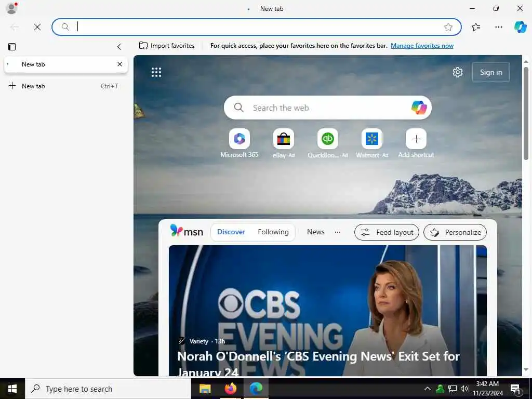
Task: Click the Sign in button
Action: pyautogui.click(x=491, y=72)
